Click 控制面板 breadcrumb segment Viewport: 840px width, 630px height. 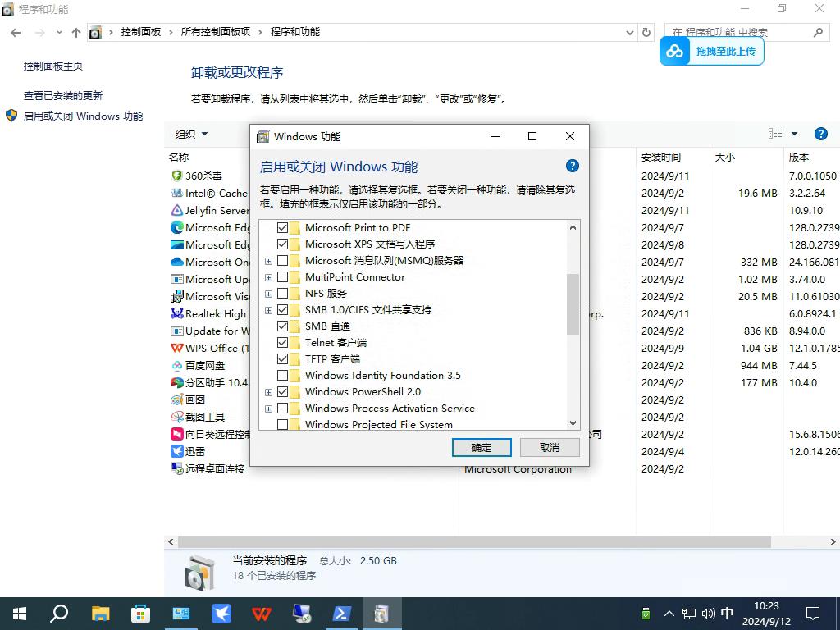pos(141,32)
